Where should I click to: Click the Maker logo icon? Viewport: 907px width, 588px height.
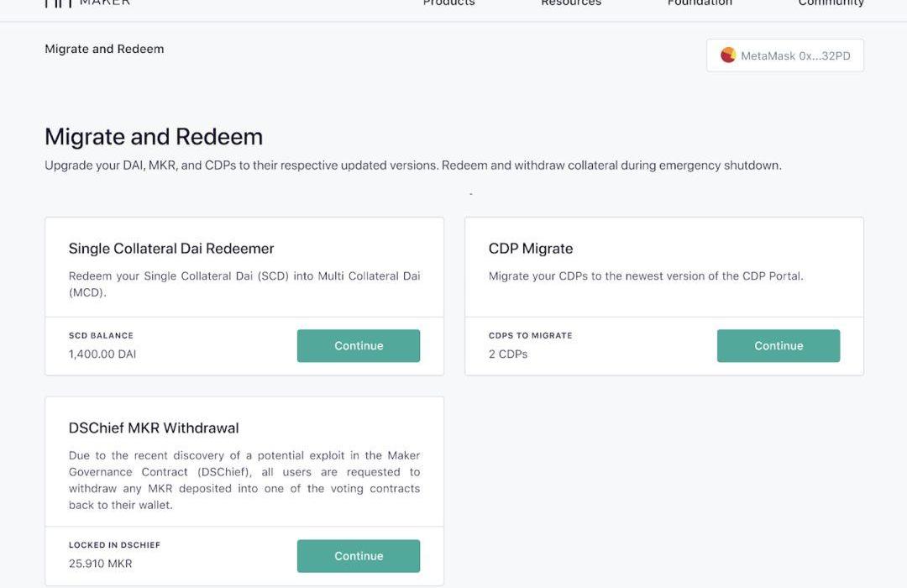click(x=58, y=3)
